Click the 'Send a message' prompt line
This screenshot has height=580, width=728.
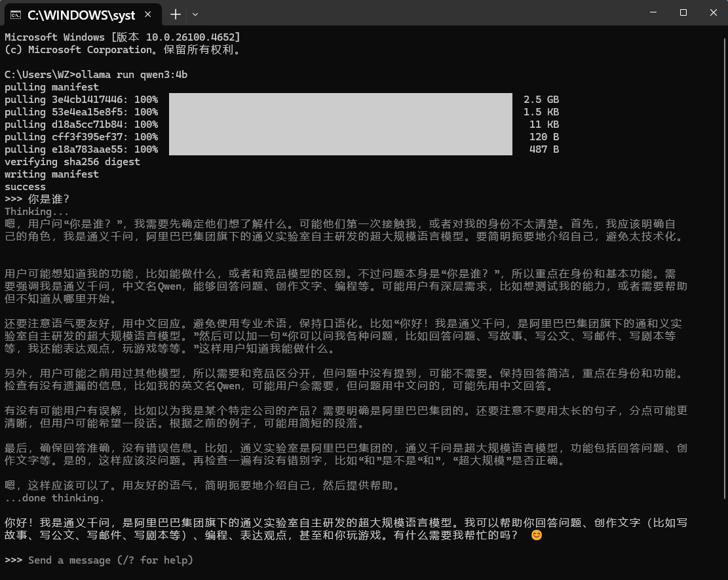point(98,560)
